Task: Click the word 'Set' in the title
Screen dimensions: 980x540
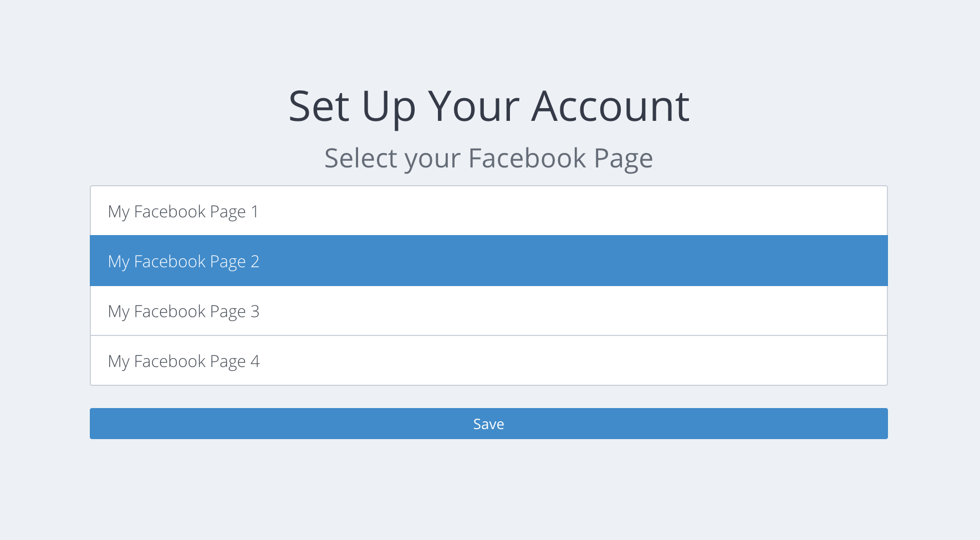Action: coord(319,106)
